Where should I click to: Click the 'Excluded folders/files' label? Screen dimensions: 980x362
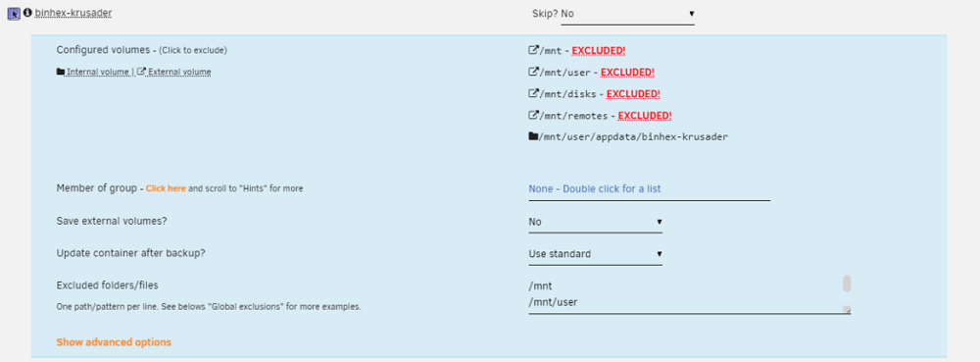pos(107,285)
